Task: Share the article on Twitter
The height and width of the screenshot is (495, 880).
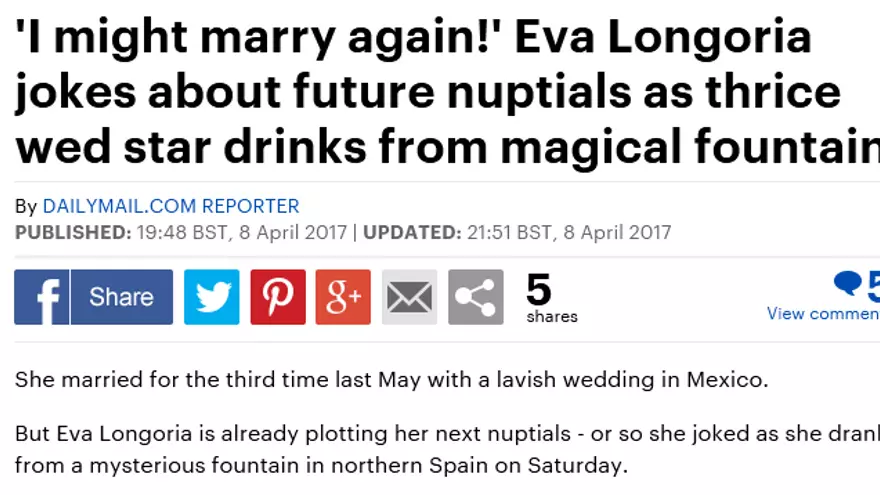Action: (x=212, y=297)
